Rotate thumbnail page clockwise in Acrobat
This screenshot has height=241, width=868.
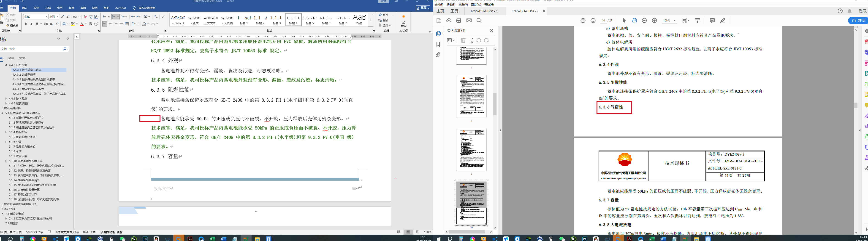(486, 40)
